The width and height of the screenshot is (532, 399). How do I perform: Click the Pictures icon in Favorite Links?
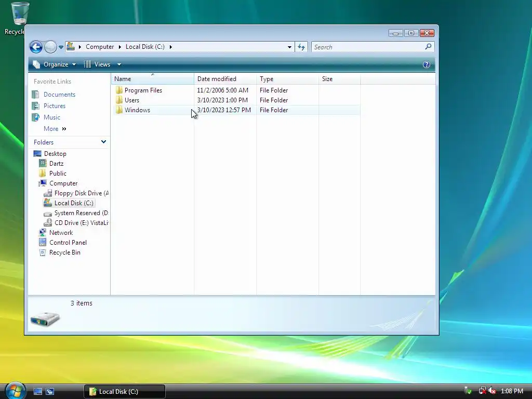pyautogui.click(x=36, y=106)
